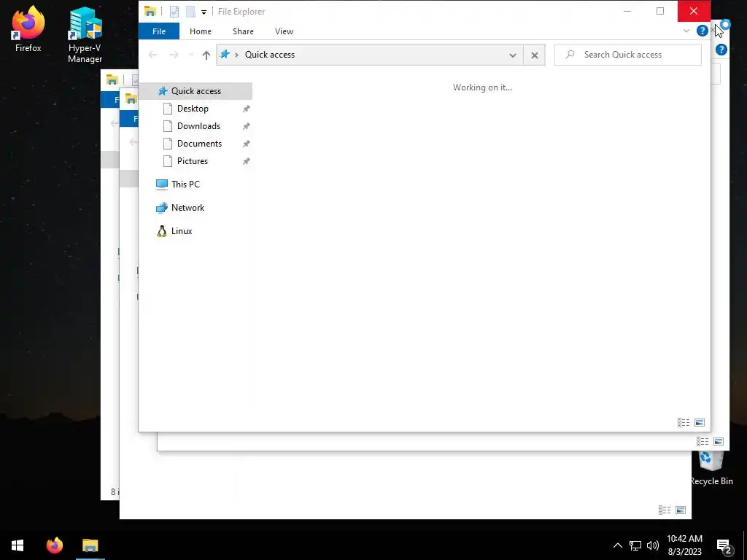Screen dimensions: 747x560
Task: Click the Back navigation arrow
Action: coord(153,55)
